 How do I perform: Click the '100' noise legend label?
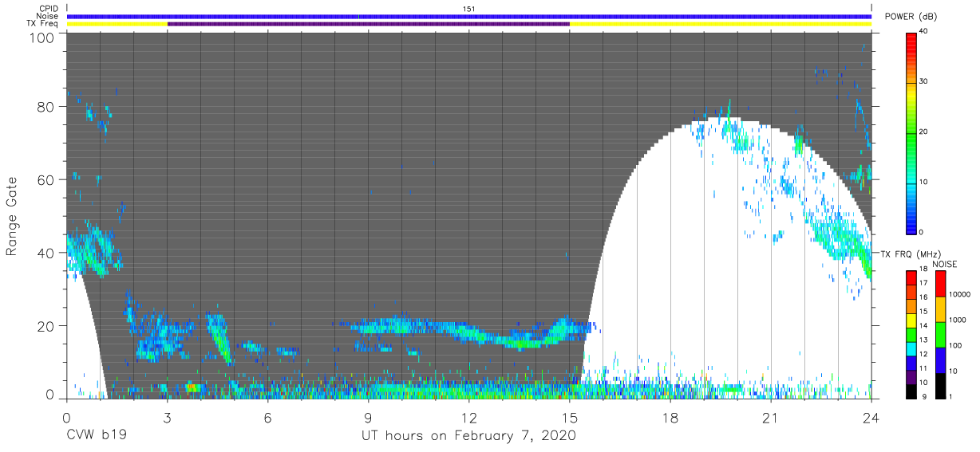click(956, 346)
